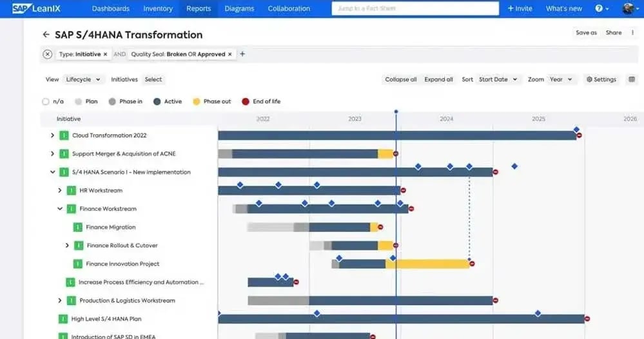Open the three-dot more options menu
The height and width of the screenshot is (339, 644).
632,32
